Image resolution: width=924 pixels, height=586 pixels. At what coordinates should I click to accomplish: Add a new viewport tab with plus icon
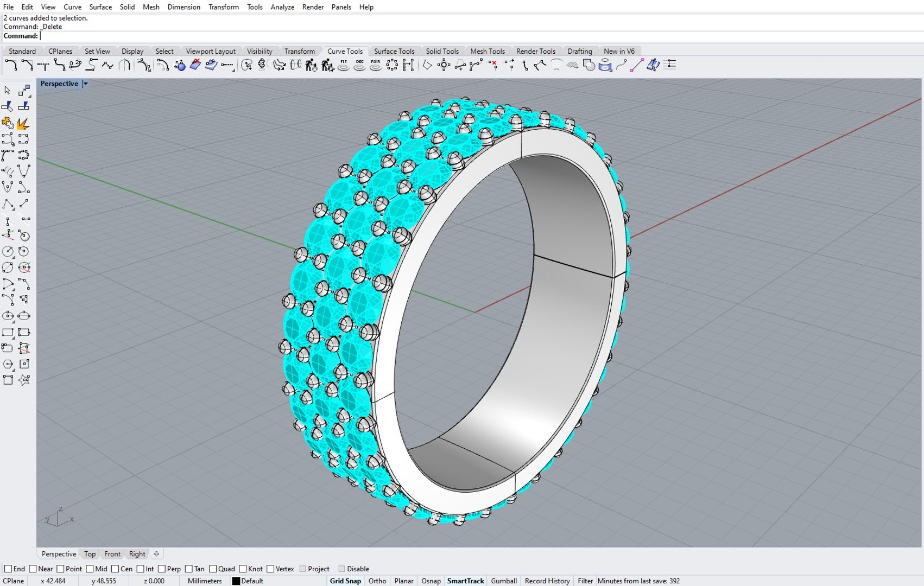coord(156,554)
